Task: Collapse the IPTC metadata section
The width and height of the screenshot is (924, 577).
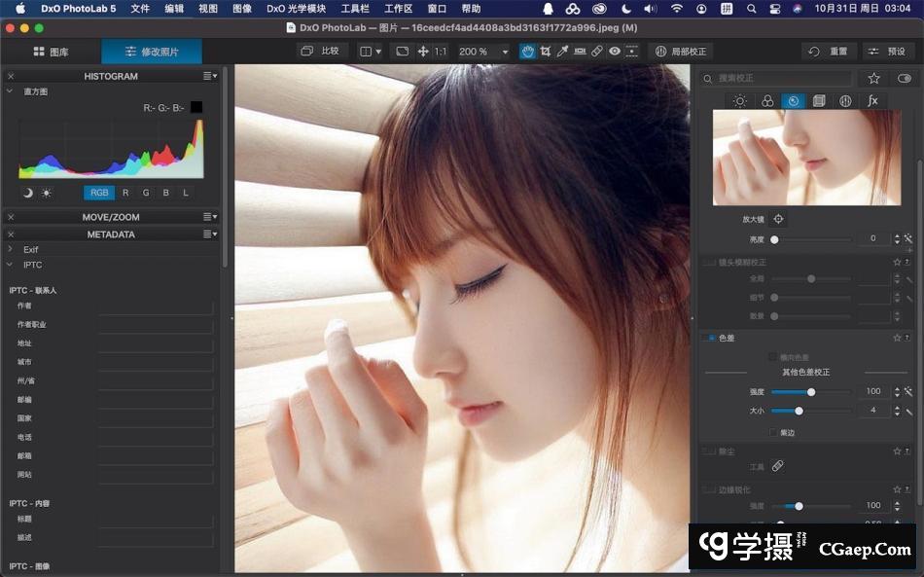Action: coord(10,265)
